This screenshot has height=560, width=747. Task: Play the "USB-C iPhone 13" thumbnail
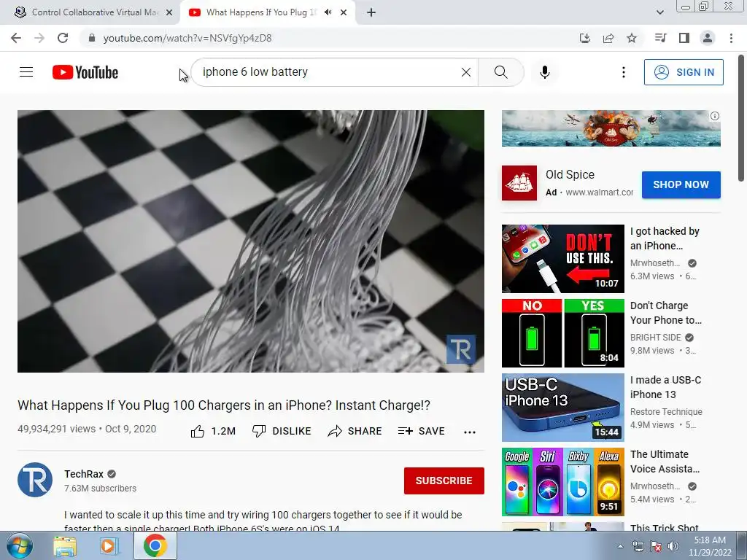(562, 407)
